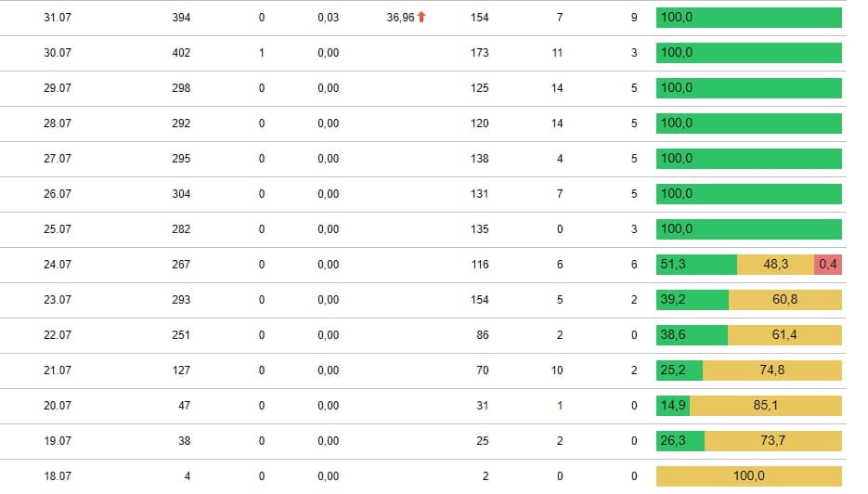The image size is (868, 494).
Task: Click the yellow 85,1 segment for 20.07
Action: (766, 406)
